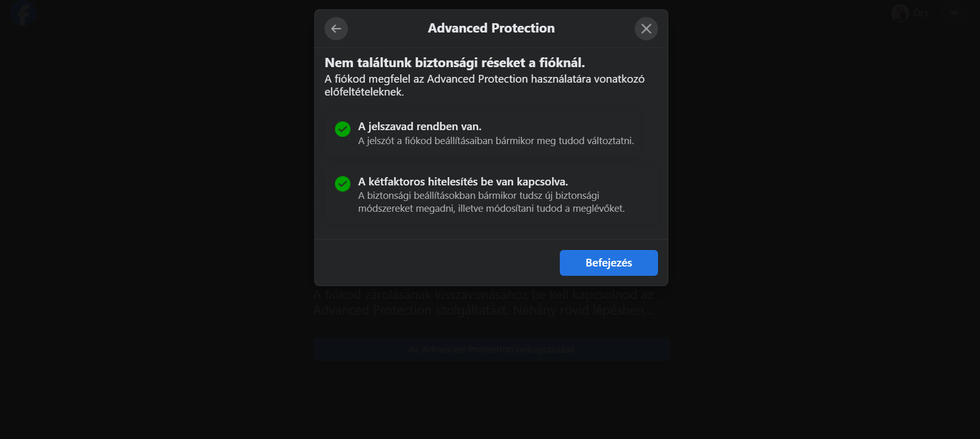Click the green checkmark beside the password status

tap(343, 129)
